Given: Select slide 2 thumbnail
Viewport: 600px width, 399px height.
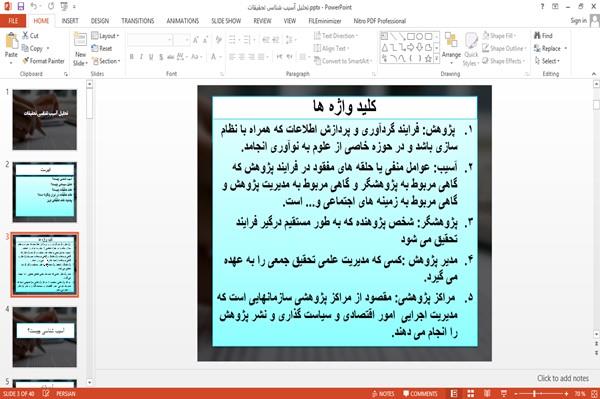Looking at the screenshot, I should point(44,192).
